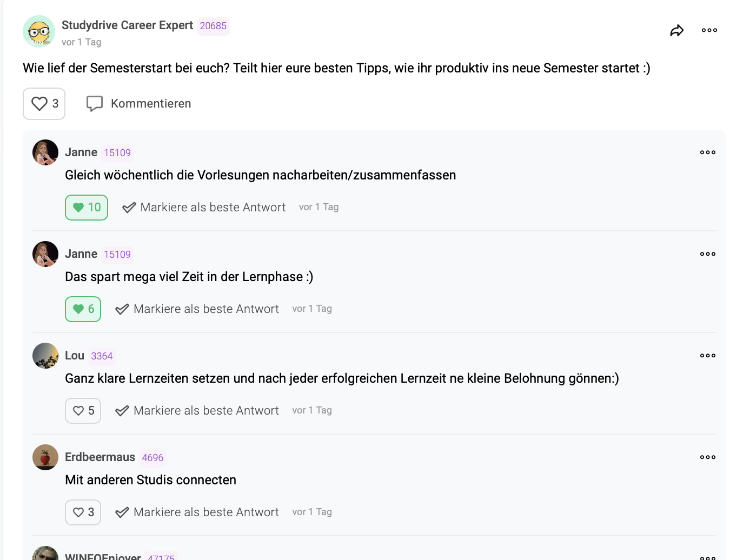730x560 pixels.
Task: Open the options menu on Janne's first comment
Action: coord(707,152)
